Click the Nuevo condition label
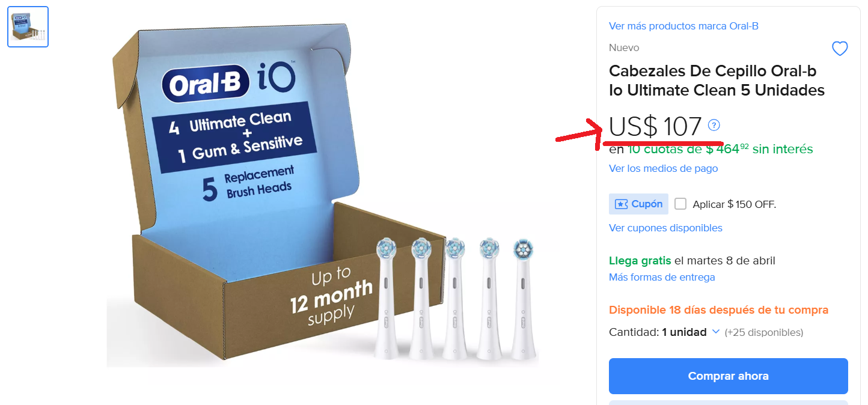This screenshot has height=405, width=868. point(624,47)
